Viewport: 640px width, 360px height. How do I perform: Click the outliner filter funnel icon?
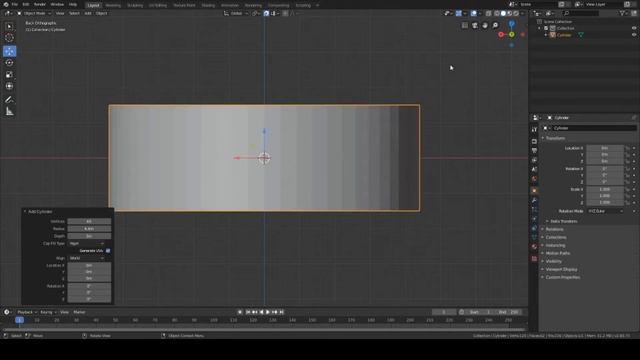tap(622, 13)
